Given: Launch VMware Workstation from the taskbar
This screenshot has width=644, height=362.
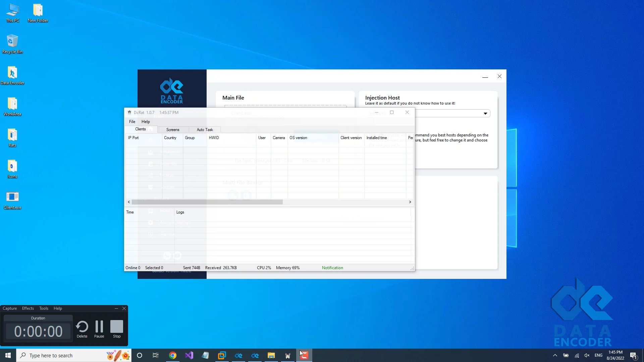Looking at the screenshot, I should click(222, 355).
